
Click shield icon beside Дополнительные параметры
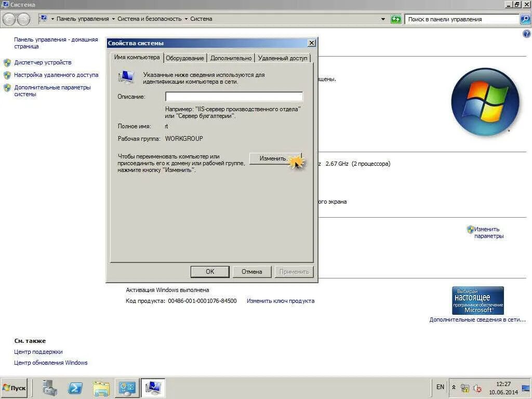tap(7, 87)
